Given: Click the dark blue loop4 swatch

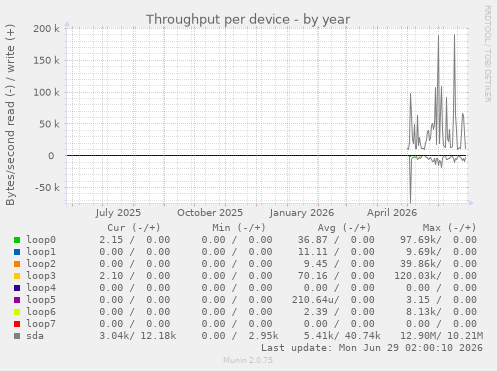Looking at the screenshot, I should (x=17, y=288).
